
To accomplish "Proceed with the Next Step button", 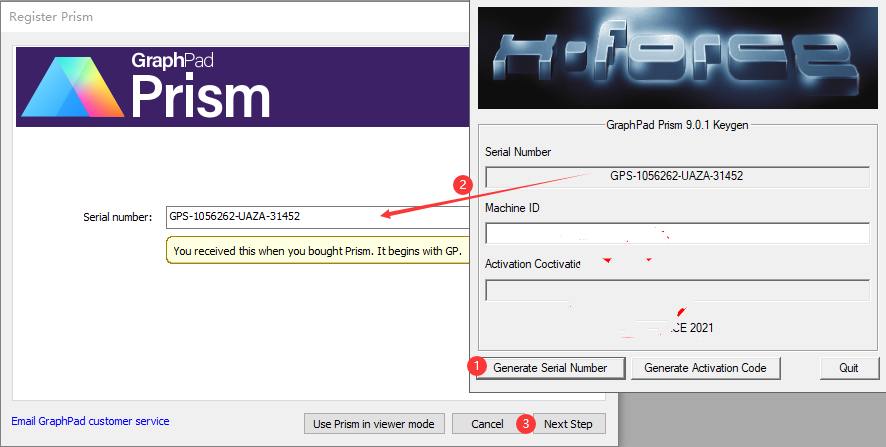I will (568, 424).
